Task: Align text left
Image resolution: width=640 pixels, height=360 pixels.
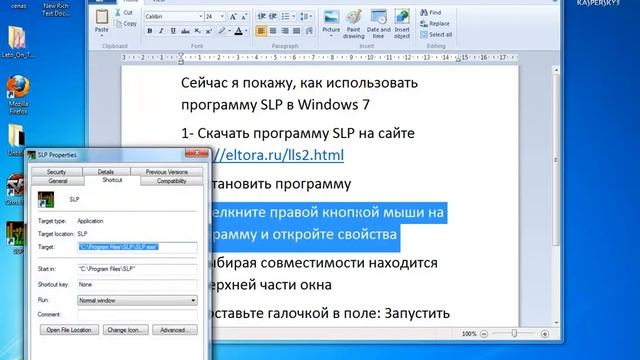Action: coord(261,31)
